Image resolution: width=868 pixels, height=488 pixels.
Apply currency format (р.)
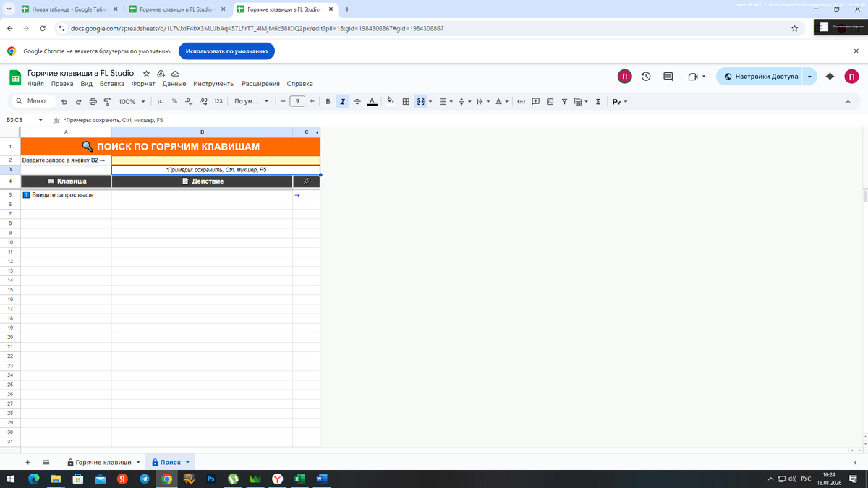(160, 101)
